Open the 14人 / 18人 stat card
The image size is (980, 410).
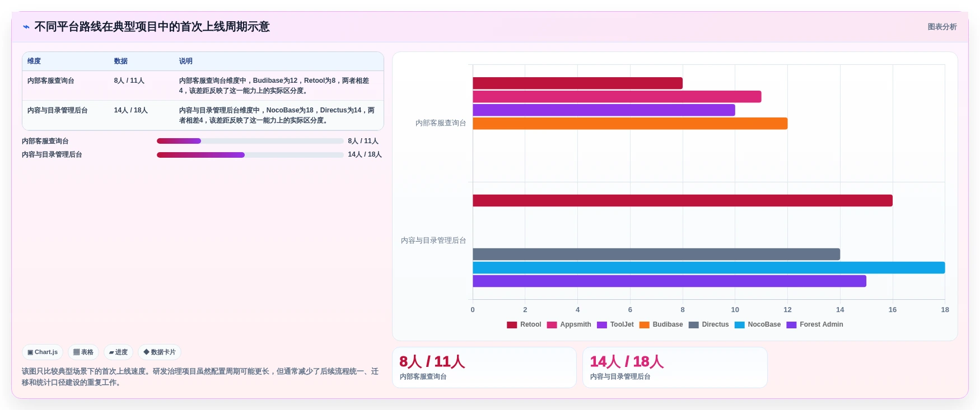point(675,367)
